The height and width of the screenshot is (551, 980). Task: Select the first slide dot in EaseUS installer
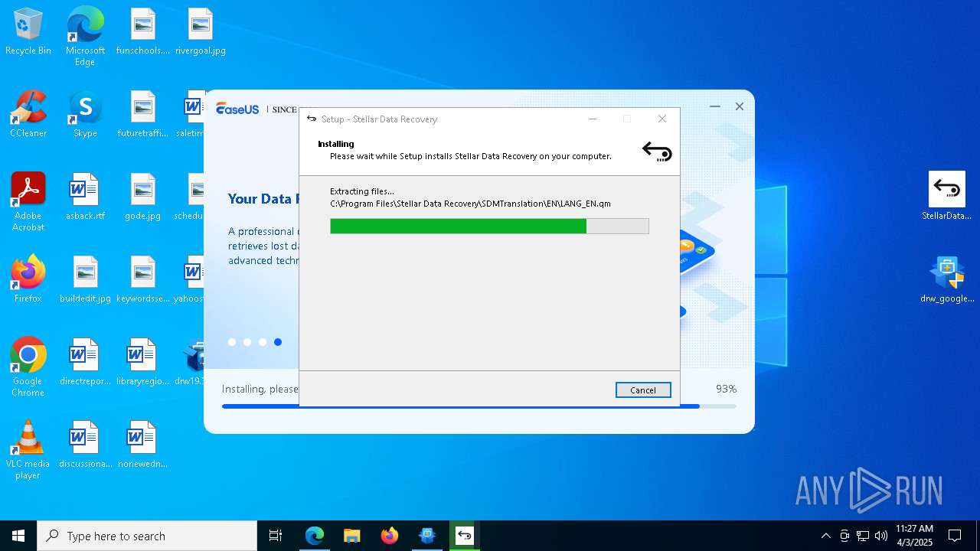232,342
